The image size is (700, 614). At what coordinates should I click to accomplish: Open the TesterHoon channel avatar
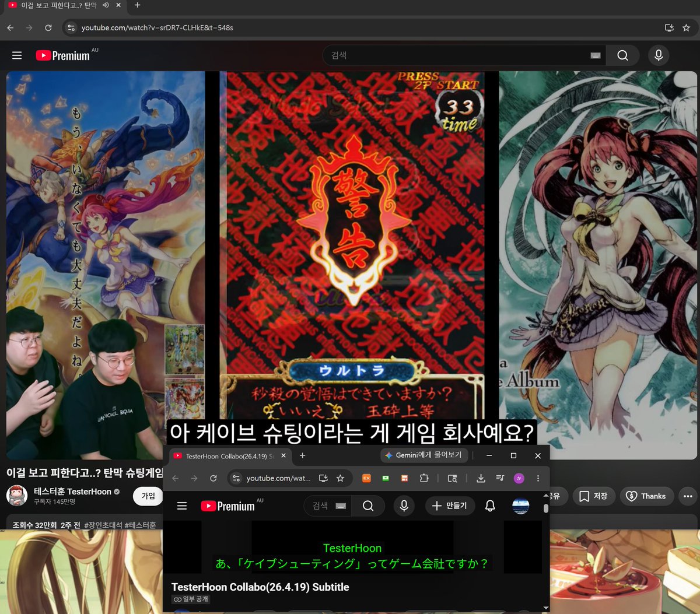pyautogui.click(x=17, y=496)
